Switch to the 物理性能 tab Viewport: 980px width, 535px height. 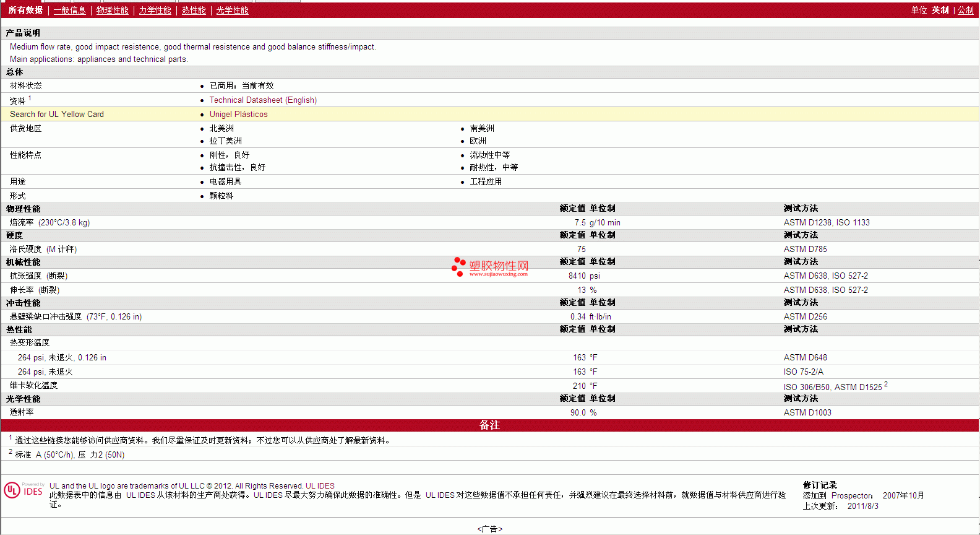112,11
